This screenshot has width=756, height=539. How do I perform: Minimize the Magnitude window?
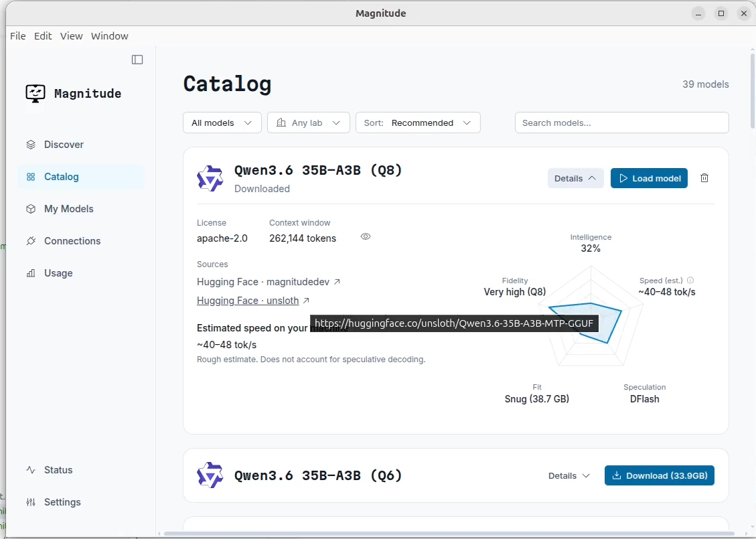click(698, 13)
